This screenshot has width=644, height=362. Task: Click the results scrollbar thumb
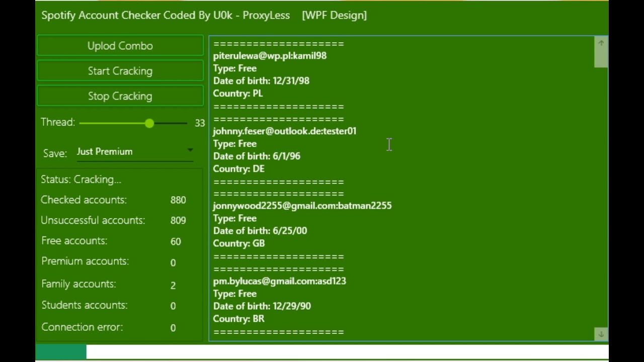pos(601,58)
